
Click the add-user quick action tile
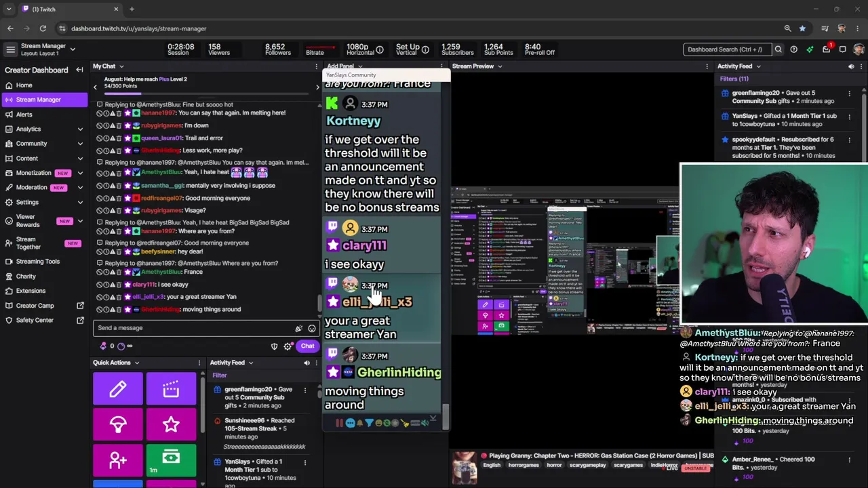(x=118, y=460)
